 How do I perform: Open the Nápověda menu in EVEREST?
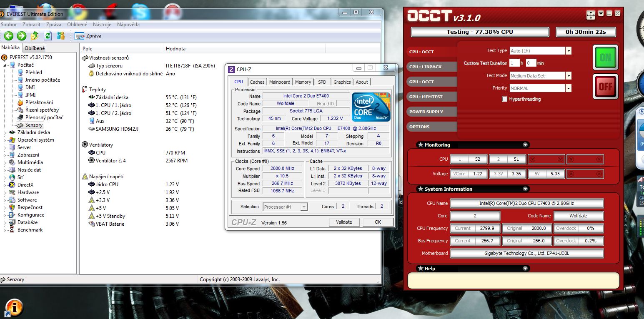click(128, 25)
